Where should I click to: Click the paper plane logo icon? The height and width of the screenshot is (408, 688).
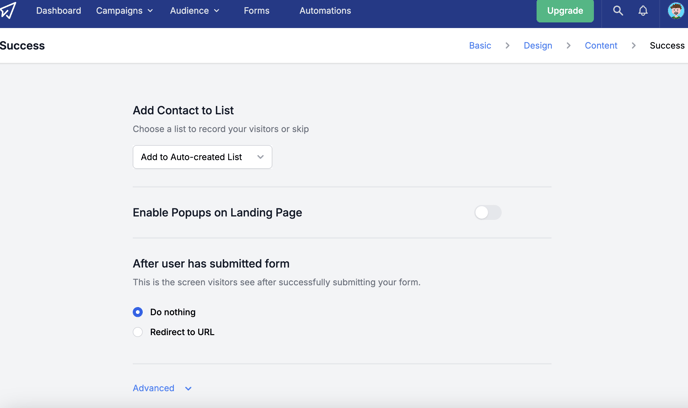click(8, 10)
